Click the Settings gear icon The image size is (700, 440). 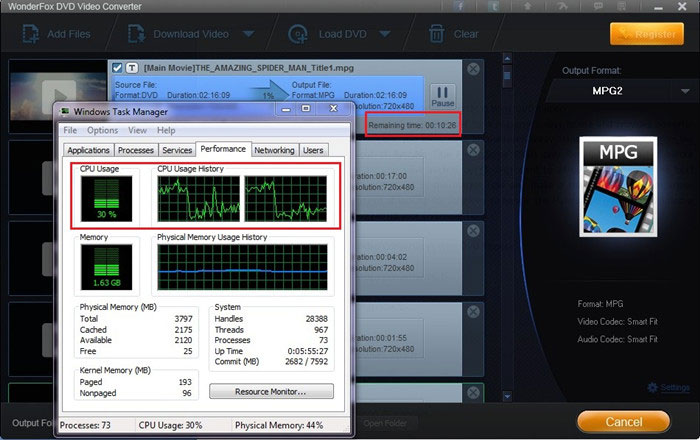coord(652,387)
